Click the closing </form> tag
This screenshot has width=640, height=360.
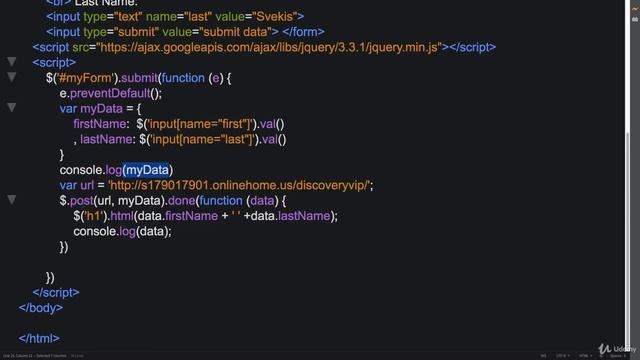tap(303, 32)
